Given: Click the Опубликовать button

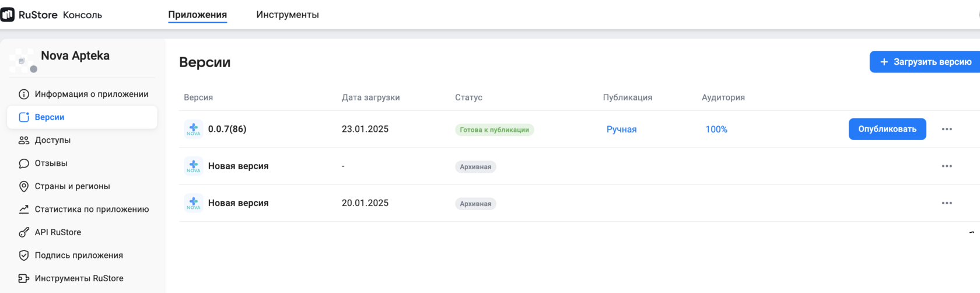Looking at the screenshot, I should [887, 129].
